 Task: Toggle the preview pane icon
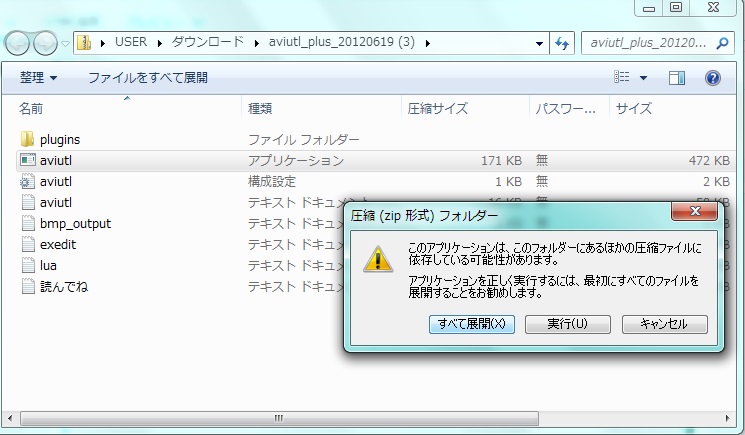coord(677,77)
